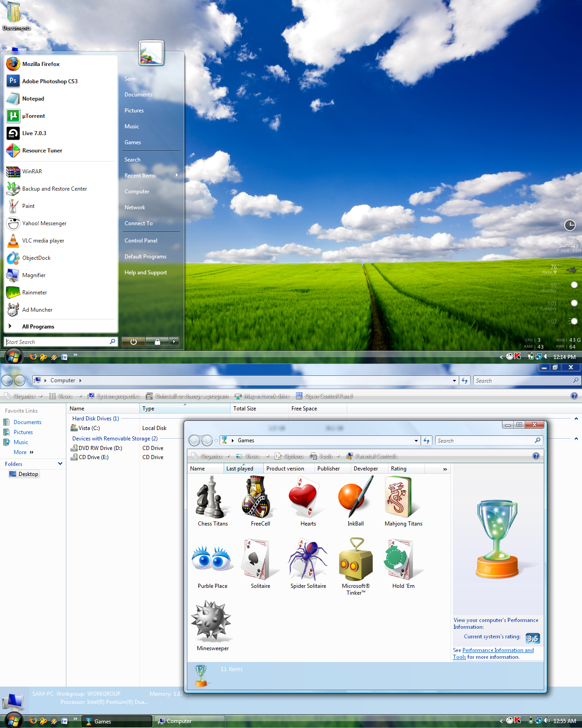Open Documents in Start menu right pane
Screen dimensions: 582x728
[138, 95]
